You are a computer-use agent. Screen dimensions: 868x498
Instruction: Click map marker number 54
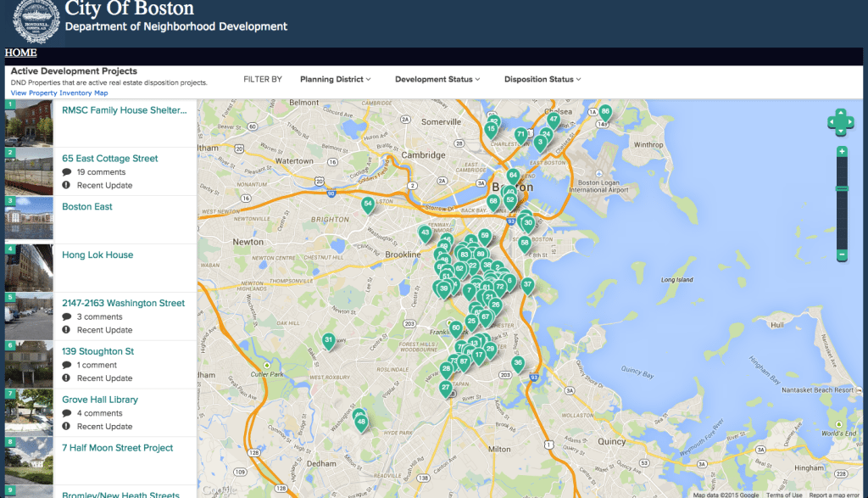pos(368,204)
